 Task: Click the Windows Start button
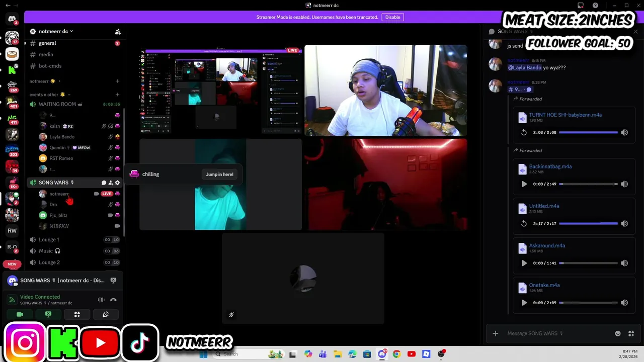tap(203, 354)
